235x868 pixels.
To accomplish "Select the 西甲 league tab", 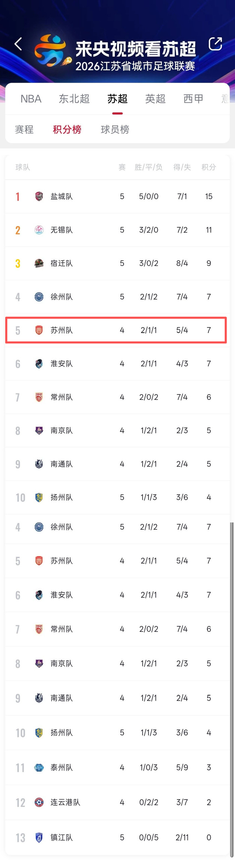I will click(x=193, y=99).
